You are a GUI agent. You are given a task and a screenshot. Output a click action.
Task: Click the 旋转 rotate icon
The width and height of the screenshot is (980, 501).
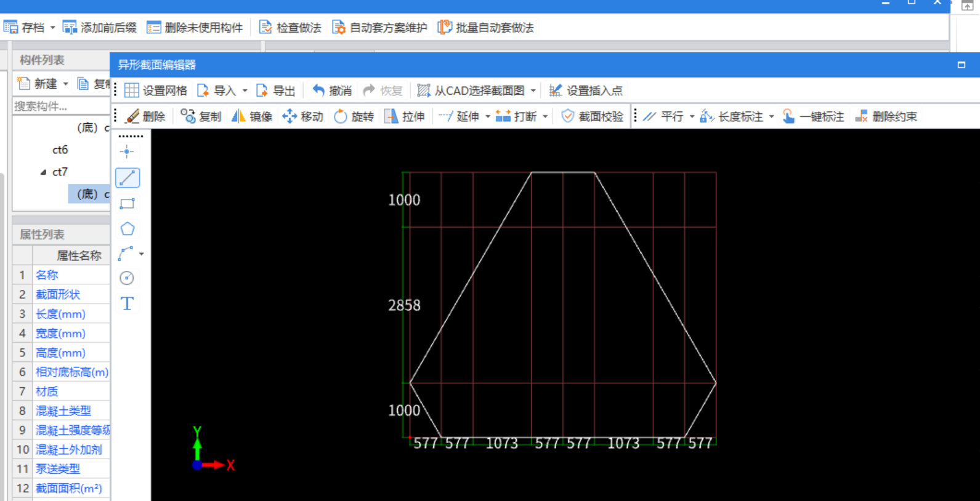tap(341, 116)
